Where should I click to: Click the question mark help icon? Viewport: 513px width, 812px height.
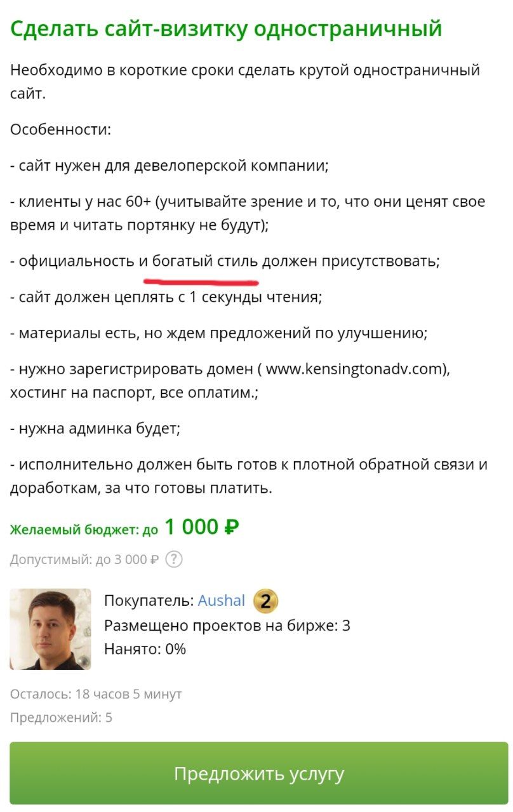pos(174,560)
